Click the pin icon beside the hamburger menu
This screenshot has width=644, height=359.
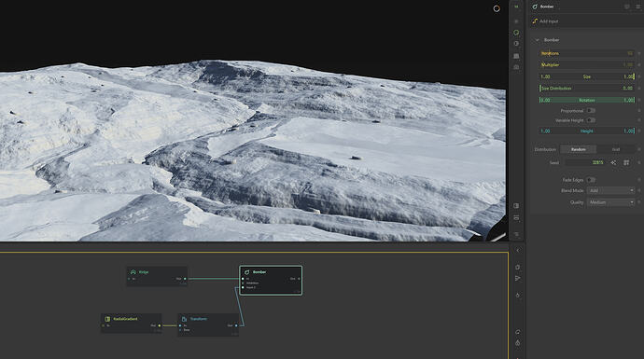pyautogui.click(x=627, y=7)
